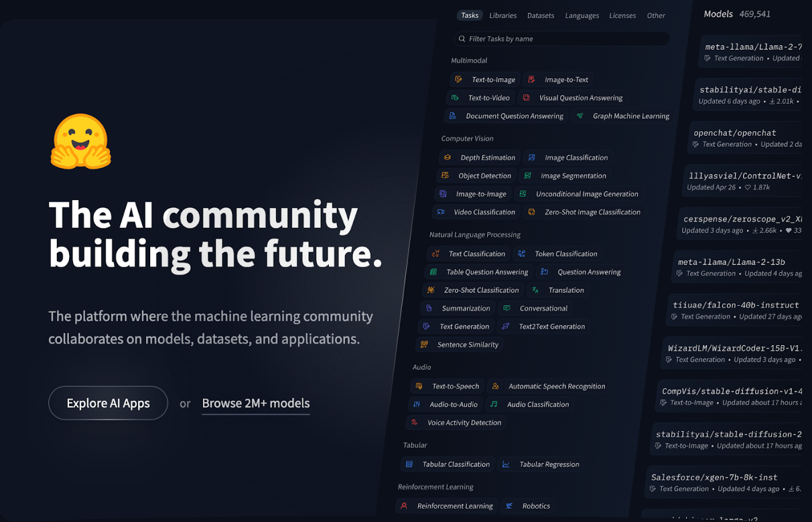Switch to the Libraries tab

coord(503,16)
